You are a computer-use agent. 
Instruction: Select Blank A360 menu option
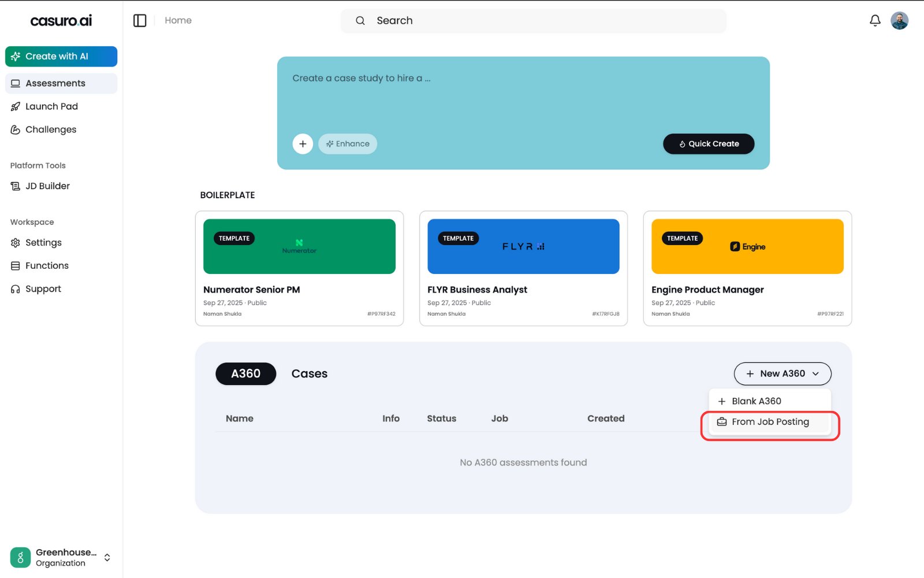770,401
